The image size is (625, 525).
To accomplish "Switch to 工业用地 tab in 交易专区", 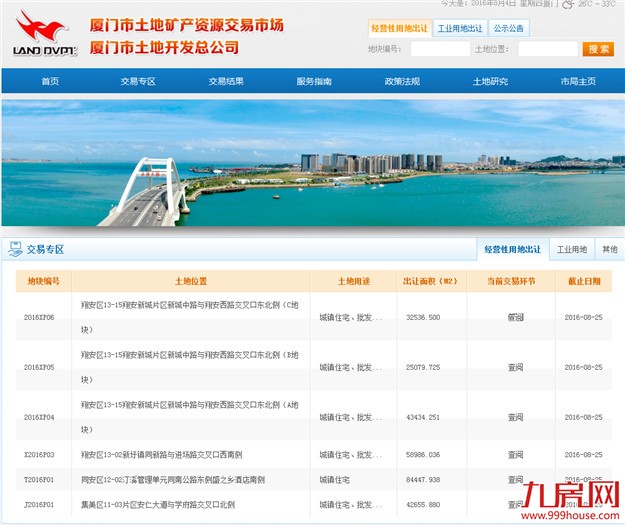I will [x=572, y=250].
